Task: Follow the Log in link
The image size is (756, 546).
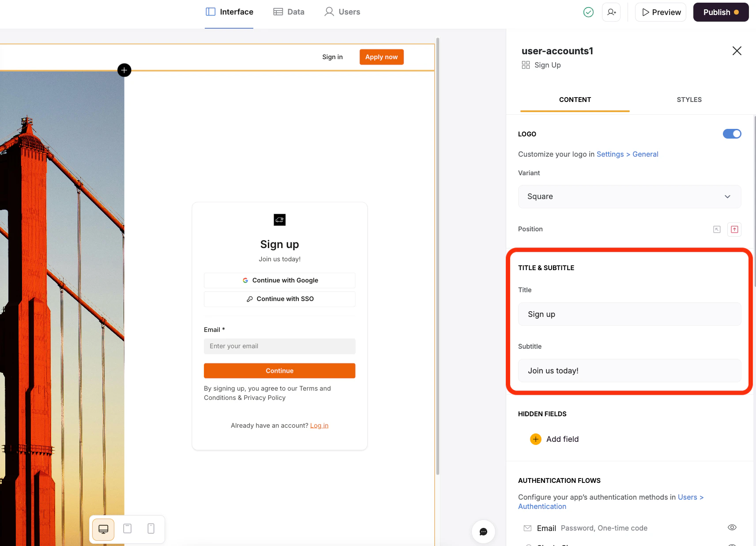Action: pyautogui.click(x=319, y=426)
